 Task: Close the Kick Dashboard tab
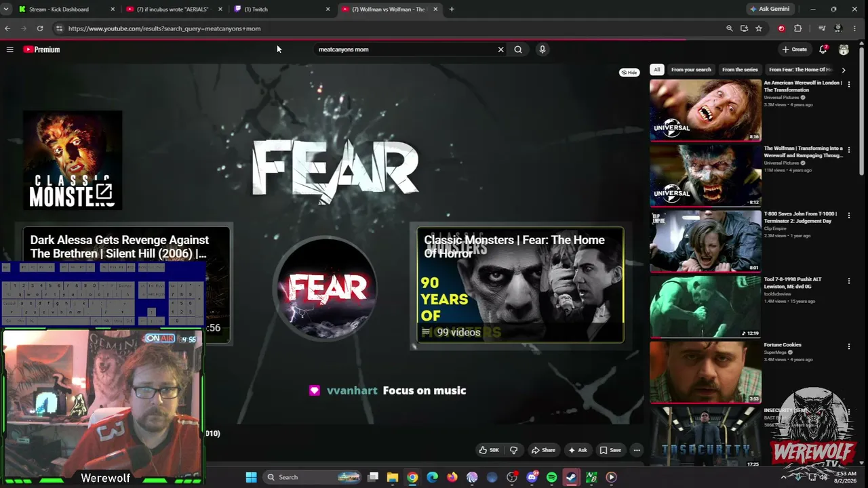pyautogui.click(x=113, y=9)
